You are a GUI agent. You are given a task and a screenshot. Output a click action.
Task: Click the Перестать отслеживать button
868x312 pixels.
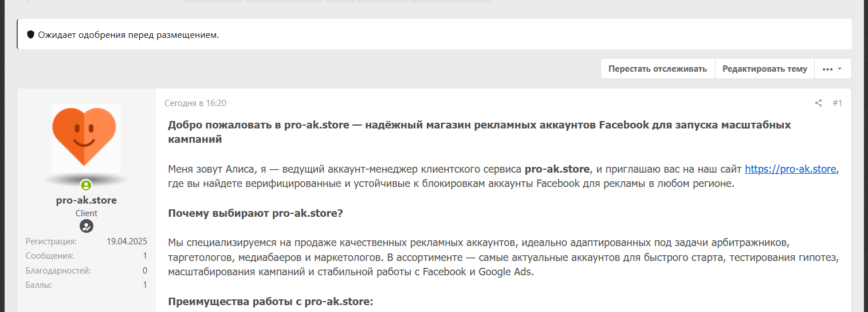click(658, 69)
